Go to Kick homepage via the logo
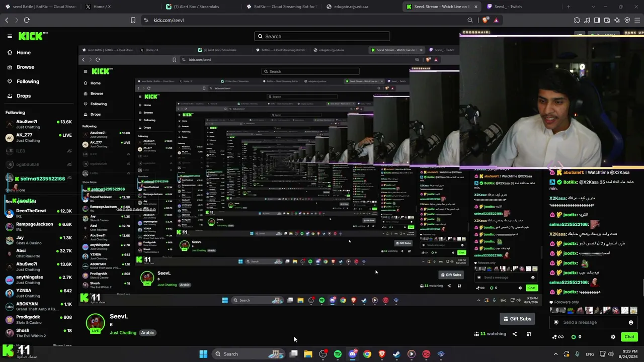The height and width of the screenshot is (362, 644). [33, 36]
